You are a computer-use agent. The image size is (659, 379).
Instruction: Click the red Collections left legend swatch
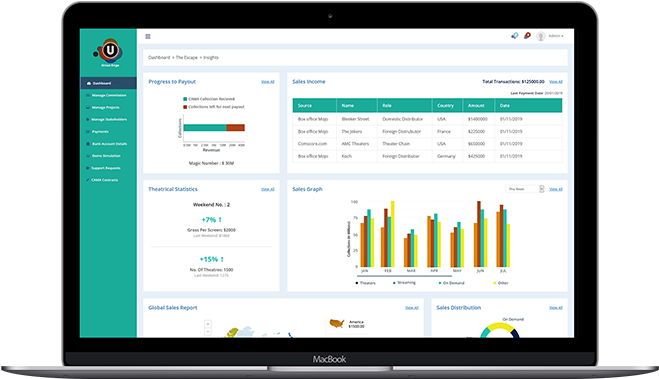pyautogui.click(x=185, y=107)
